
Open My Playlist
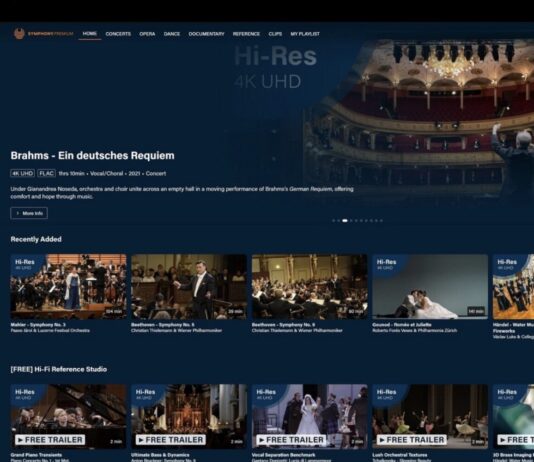[305, 34]
